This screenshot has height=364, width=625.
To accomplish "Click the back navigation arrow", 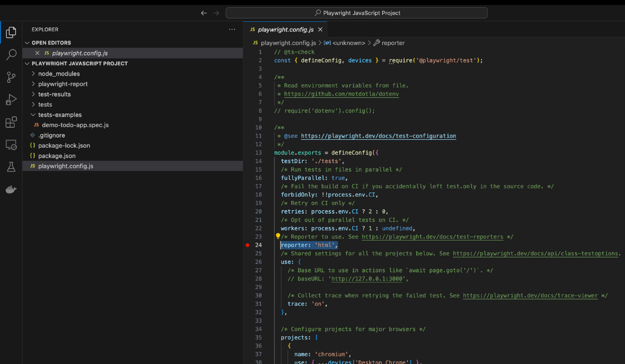I will [x=204, y=12].
